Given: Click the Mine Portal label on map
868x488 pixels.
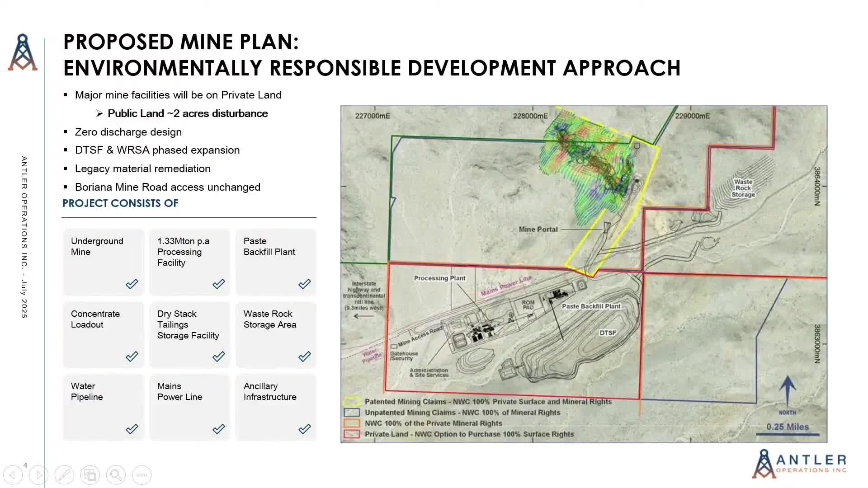Looking at the screenshot, I should [x=538, y=229].
